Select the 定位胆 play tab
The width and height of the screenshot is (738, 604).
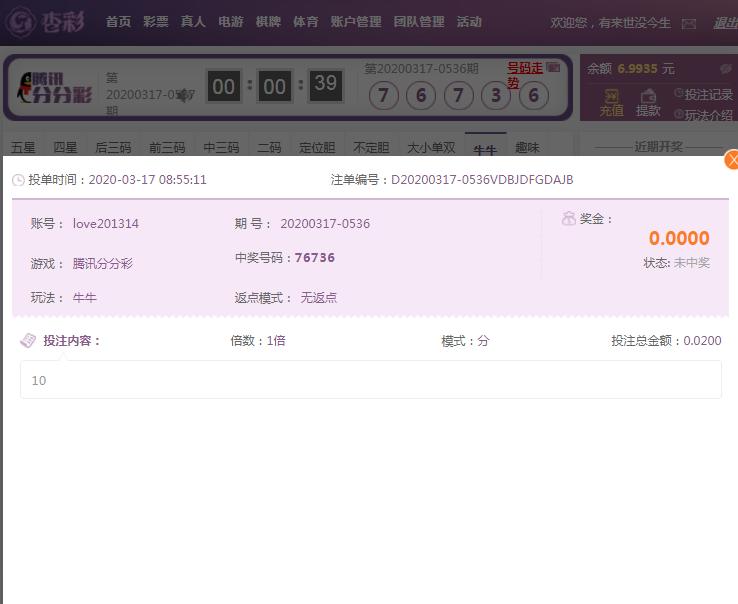coord(317,147)
